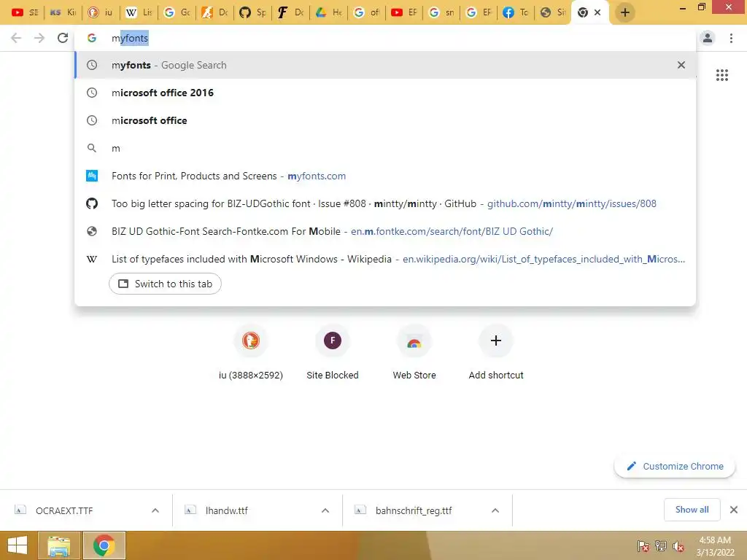This screenshot has width=747, height=560.
Task: Reload the current page
Action: coord(63,38)
